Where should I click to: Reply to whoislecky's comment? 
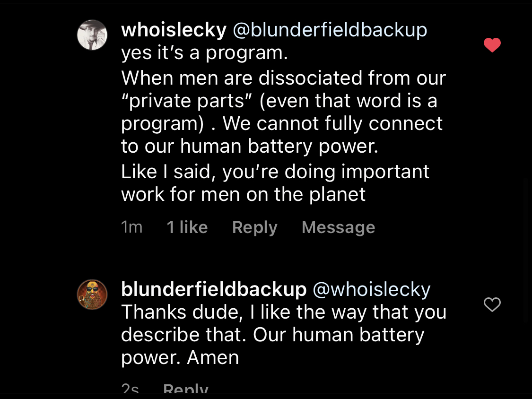click(254, 227)
